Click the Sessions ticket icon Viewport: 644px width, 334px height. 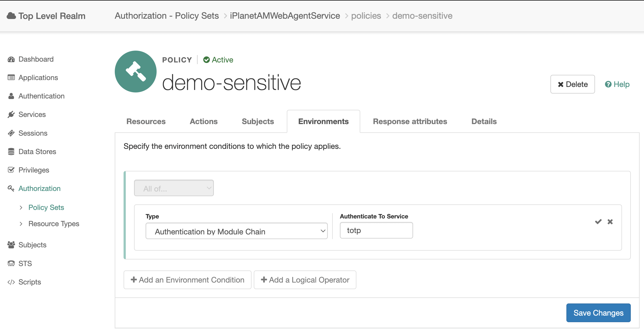(x=11, y=133)
